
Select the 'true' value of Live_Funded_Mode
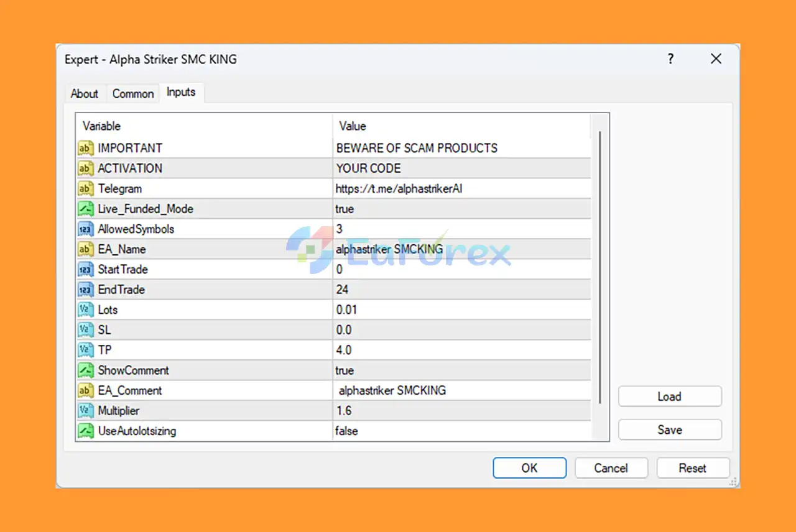(x=345, y=209)
